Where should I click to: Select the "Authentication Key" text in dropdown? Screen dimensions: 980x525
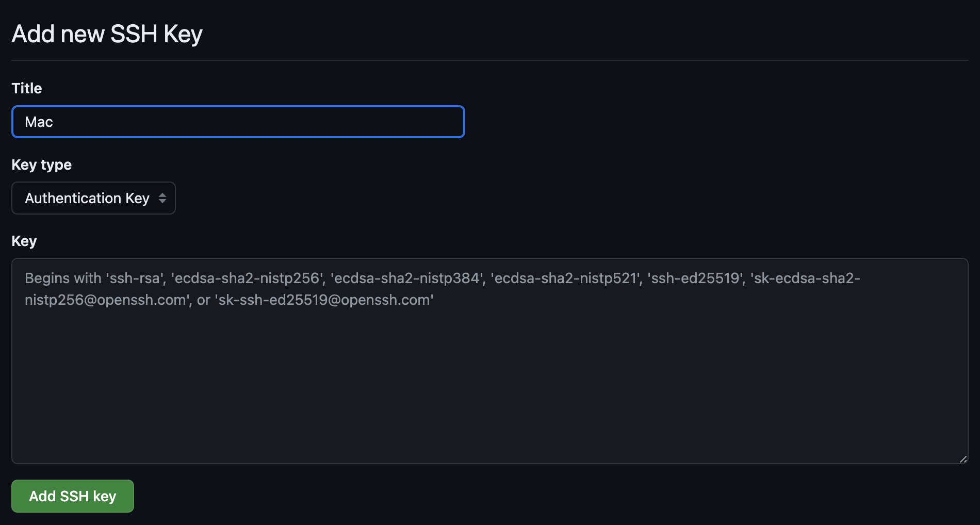click(87, 198)
